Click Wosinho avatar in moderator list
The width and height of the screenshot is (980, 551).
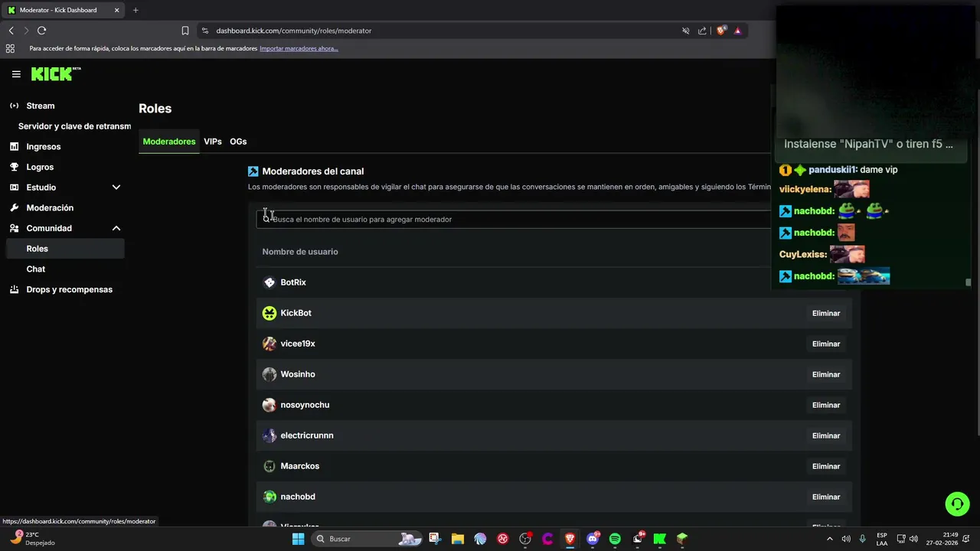coord(269,374)
